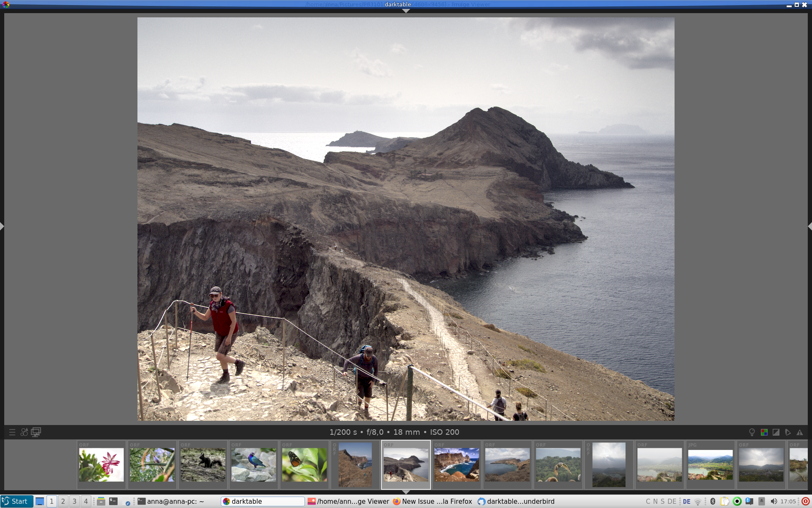Screen dimensions: 812x508
Task: Click the softproofing triangle icon
Action: pos(787,432)
